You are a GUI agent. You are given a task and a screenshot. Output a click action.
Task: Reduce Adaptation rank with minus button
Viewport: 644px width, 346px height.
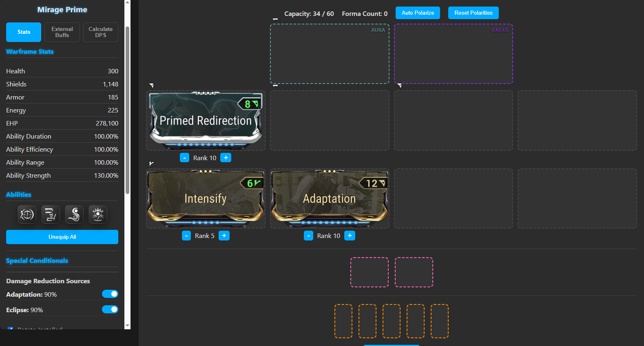(309, 236)
